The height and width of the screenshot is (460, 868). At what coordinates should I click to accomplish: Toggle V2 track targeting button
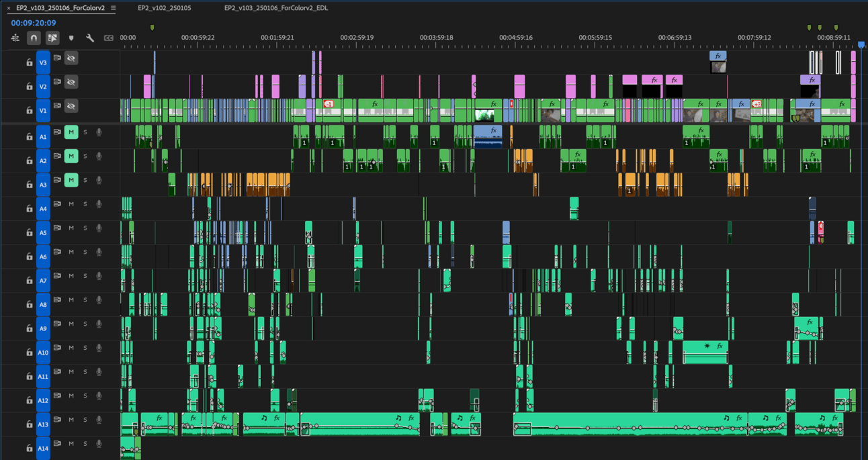click(43, 86)
